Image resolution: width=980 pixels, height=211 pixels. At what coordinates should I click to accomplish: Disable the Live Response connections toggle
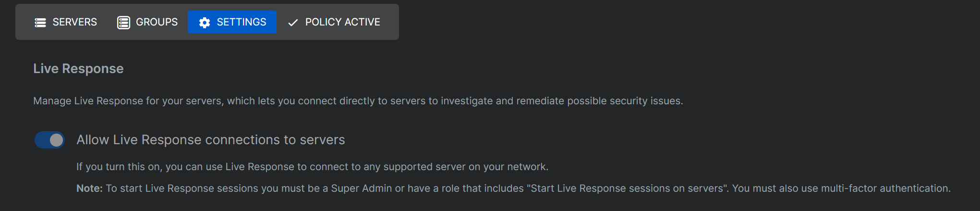[x=49, y=140]
